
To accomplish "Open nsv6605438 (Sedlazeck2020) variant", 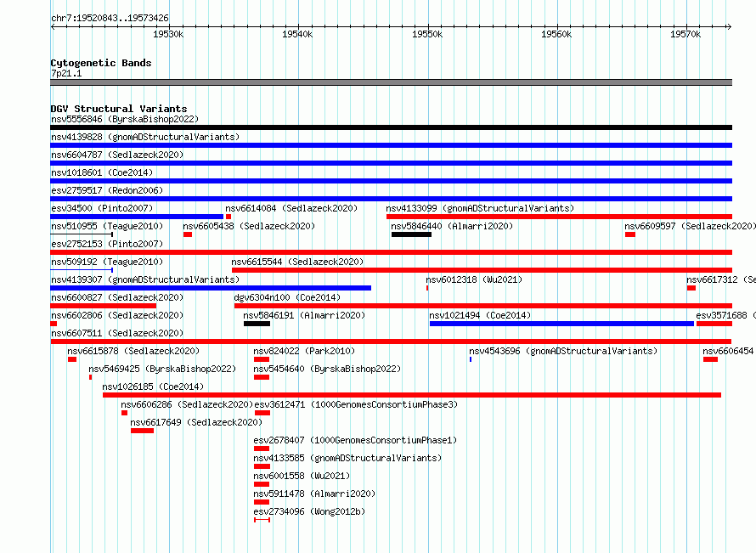I will pos(249,226).
